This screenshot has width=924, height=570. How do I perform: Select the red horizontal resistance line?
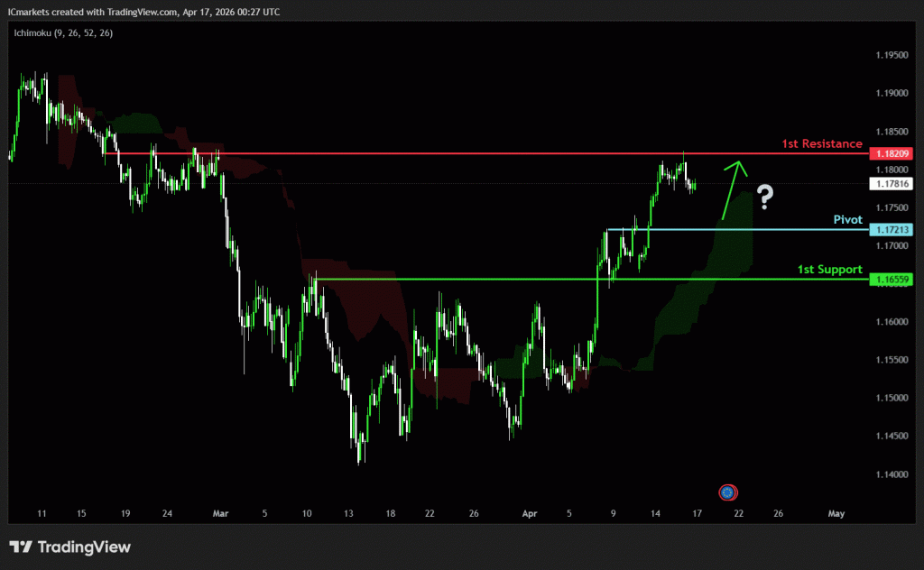coord(451,153)
